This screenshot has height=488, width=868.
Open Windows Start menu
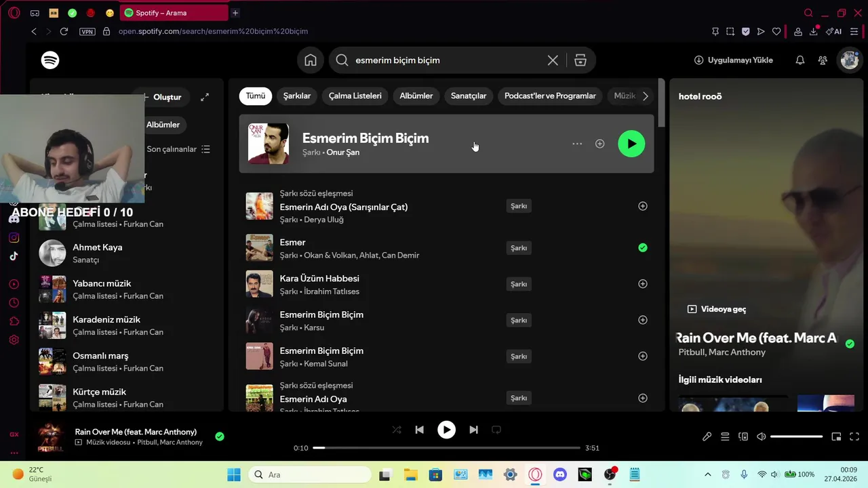coord(234,474)
